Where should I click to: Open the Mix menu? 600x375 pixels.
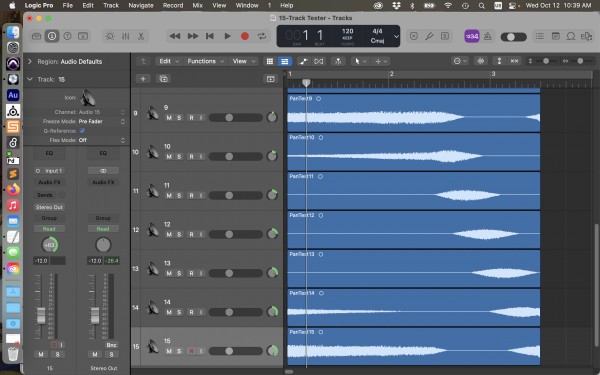pos(197,5)
